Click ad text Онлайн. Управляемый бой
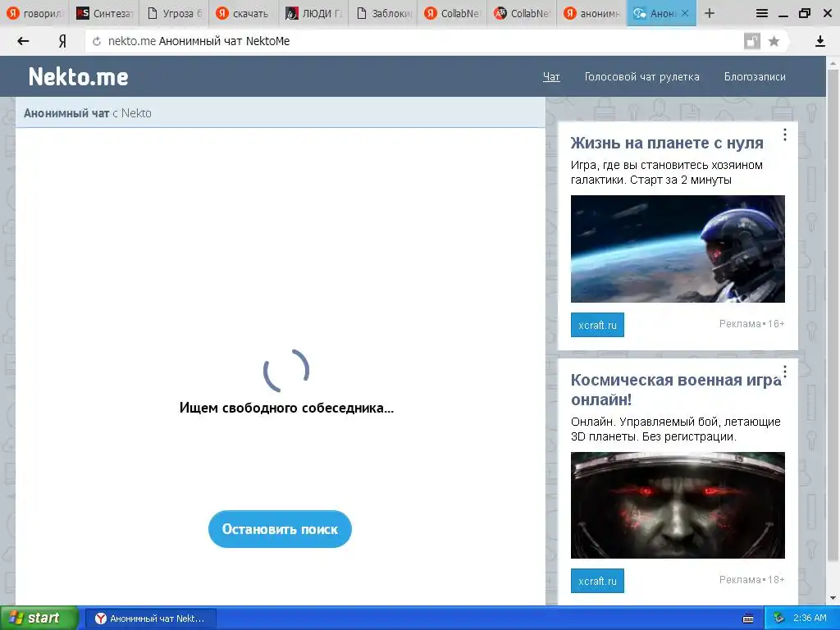The height and width of the screenshot is (630, 840). click(x=676, y=429)
